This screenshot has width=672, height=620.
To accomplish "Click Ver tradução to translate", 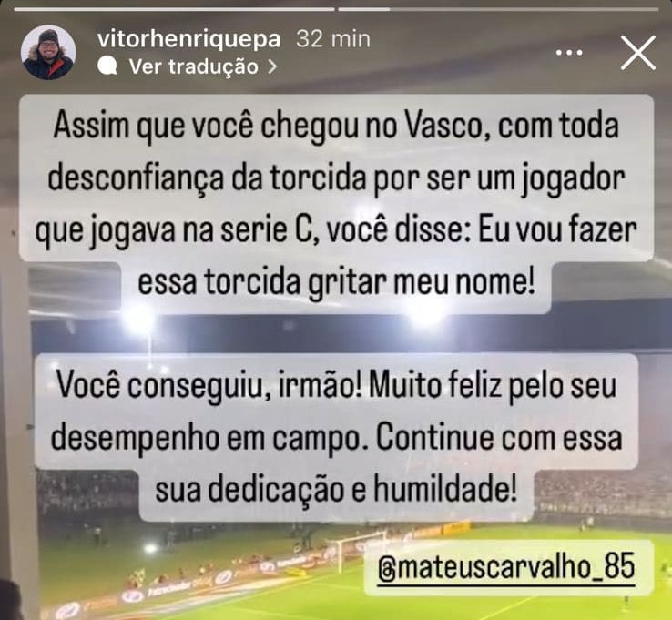I will [x=193, y=66].
